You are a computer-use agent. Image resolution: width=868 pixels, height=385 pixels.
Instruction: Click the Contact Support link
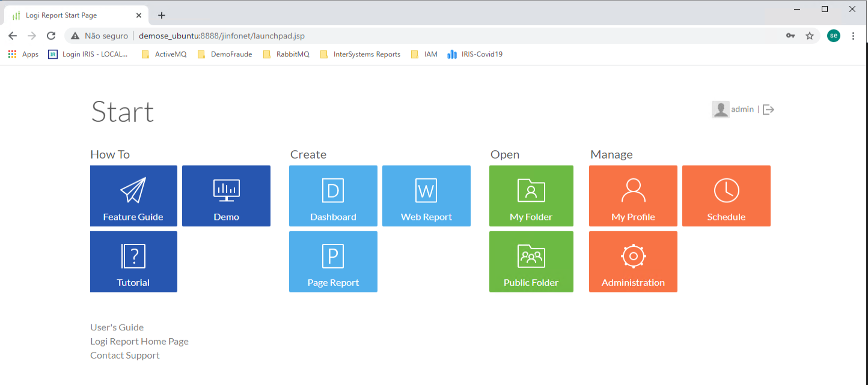tap(125, 355)
